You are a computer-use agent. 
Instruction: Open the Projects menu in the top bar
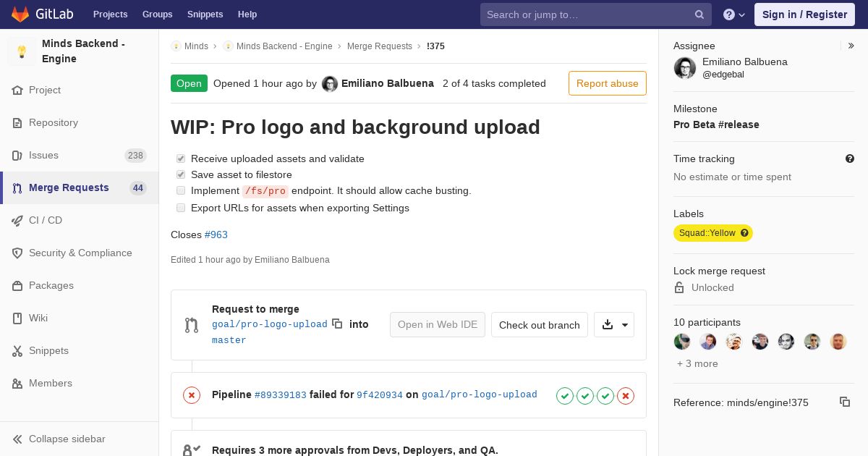(110, 14)
